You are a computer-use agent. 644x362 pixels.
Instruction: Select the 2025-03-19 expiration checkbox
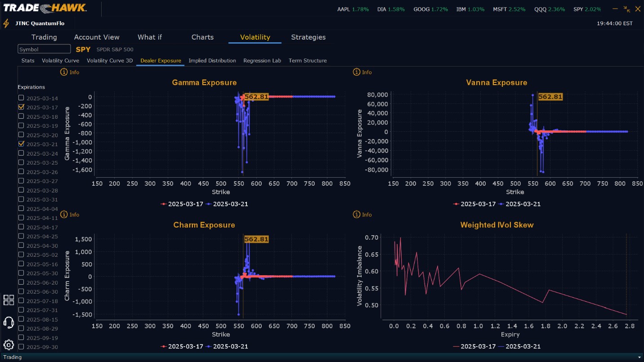pyautogui.click(x=21, y=125)
